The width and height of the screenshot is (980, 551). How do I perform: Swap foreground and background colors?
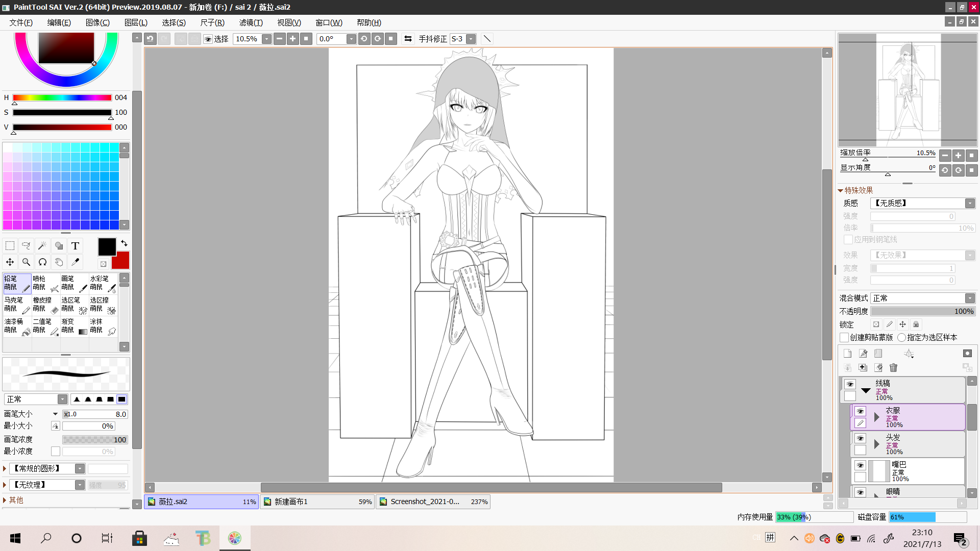click(124, 243)
